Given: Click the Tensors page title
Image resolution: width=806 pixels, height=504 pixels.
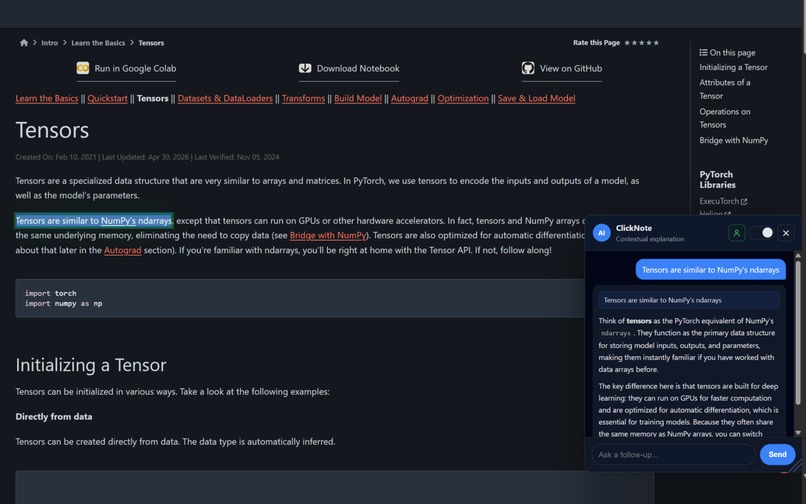Looking at the screenshot, I should (52, 130).
